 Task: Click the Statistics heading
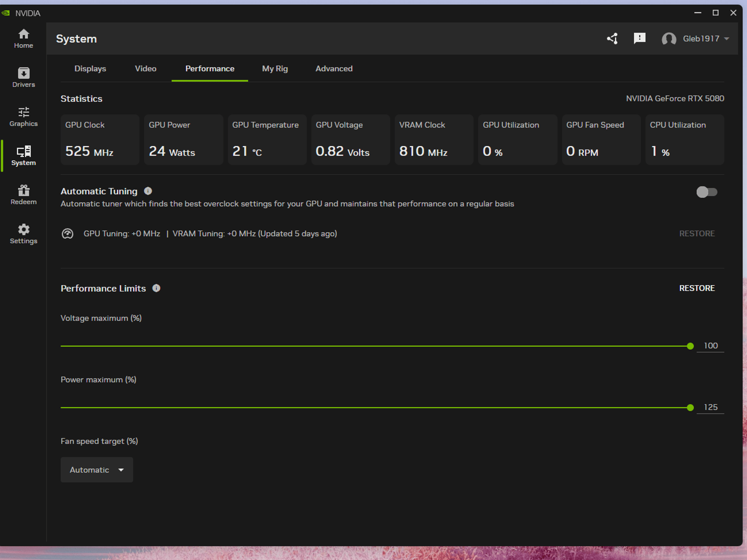tap(81, 98)
